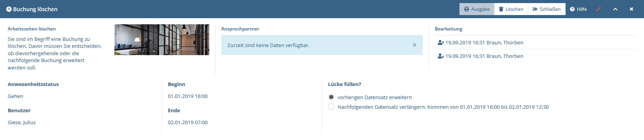This screenshot has height=140, width=644.
Task: Click the second Bearbeitung entry row
Action: click(535, 56)
